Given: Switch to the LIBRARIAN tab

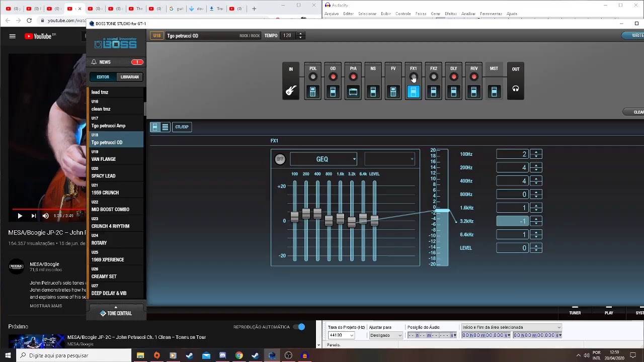Looking at the screenshot, I should point(129,77).
